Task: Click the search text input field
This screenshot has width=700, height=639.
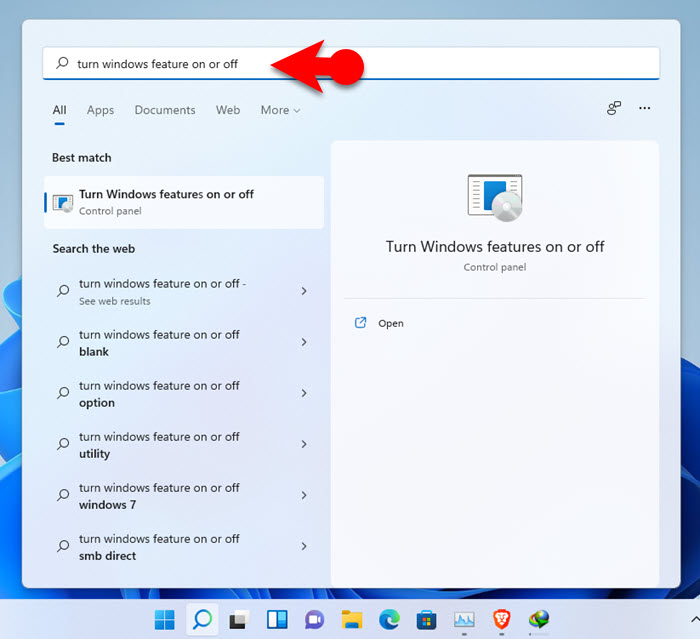Action: [351, 63]
